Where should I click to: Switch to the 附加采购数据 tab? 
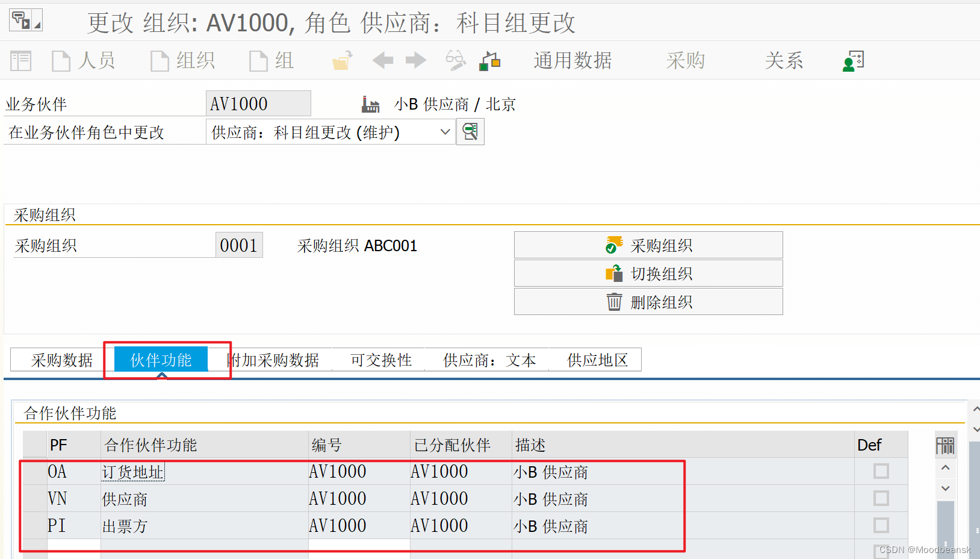coord(273,360)
